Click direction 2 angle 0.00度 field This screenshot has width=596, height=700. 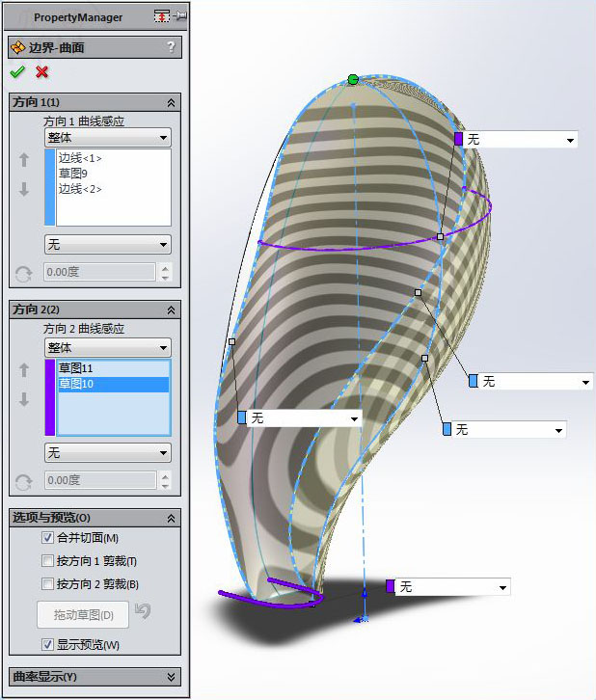(x=99, y=480)
